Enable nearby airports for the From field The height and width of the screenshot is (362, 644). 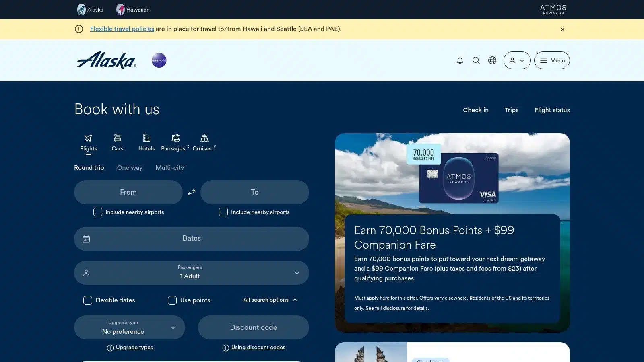pyautogui.click(x=98, y=212)
